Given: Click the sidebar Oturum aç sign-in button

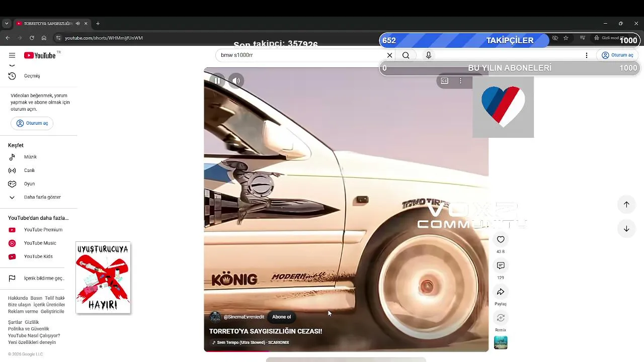Looking at the screenshot, I should coord(32,123).
